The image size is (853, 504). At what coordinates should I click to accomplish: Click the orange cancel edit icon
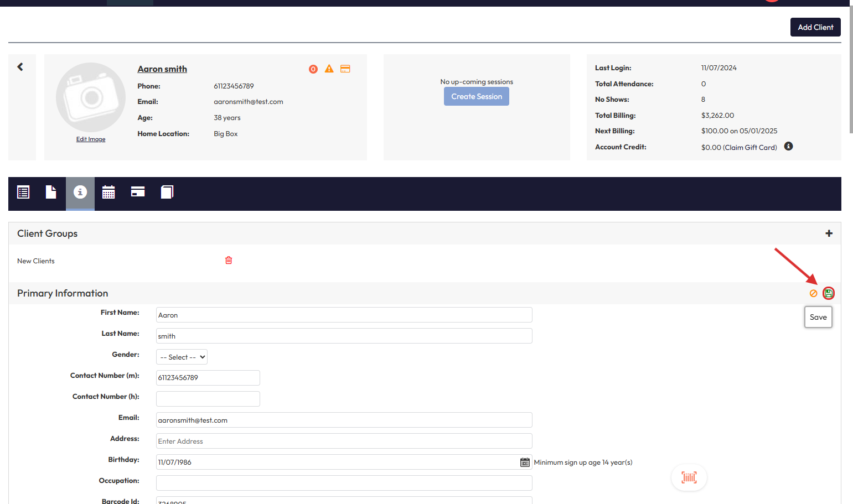pos(813,293)
